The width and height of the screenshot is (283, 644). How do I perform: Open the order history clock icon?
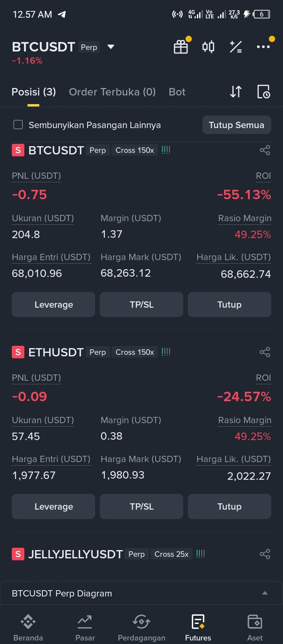[263, 92]
